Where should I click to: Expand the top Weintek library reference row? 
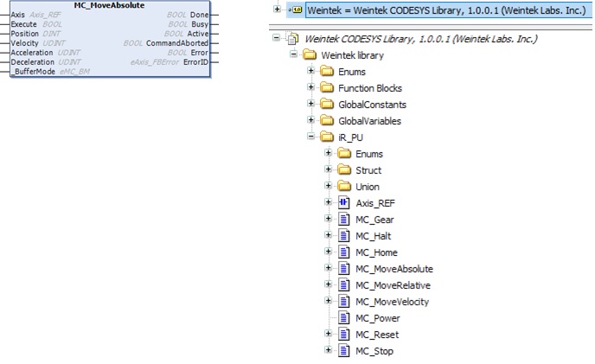[x=277, y=10]
